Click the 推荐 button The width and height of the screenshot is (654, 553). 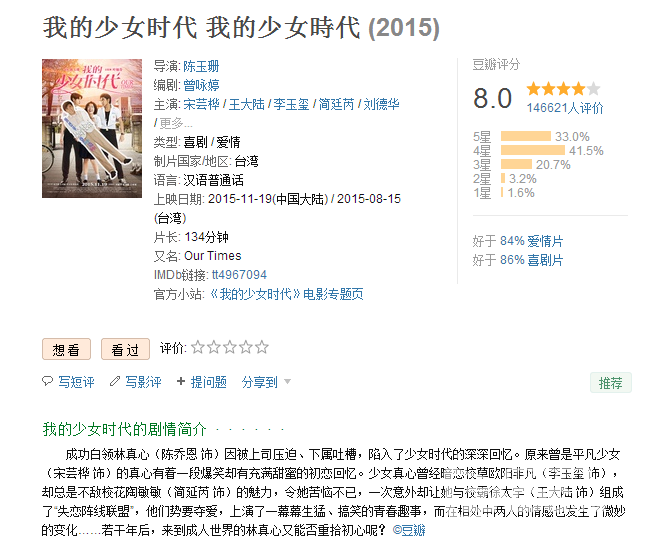(x=610, y=383)
